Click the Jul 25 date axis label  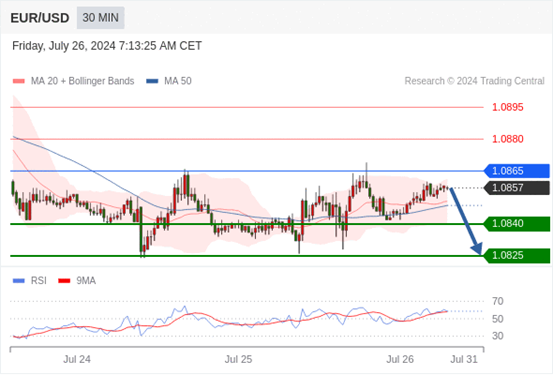click(x=238, y=359)
